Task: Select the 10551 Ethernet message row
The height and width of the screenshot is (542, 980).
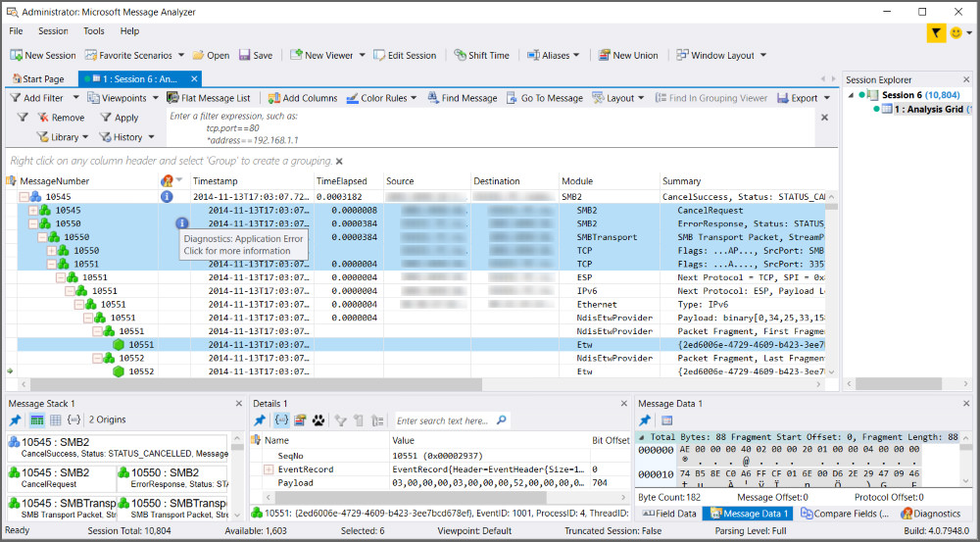Action: 421,305
